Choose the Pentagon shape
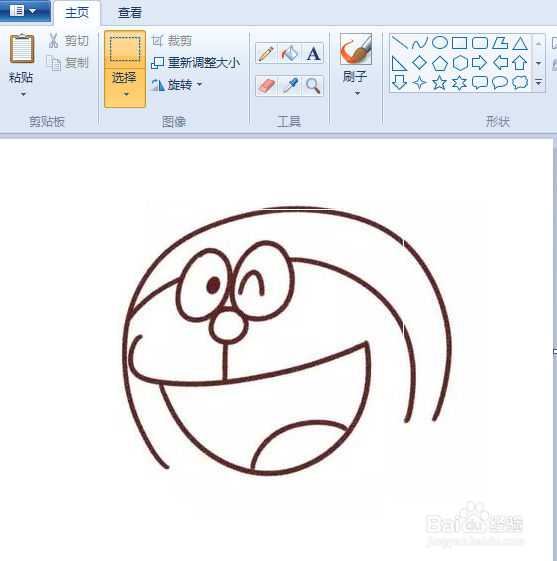The height and width of the screenshot is (561, 557). pyautogui.click(x=440, y=63)
